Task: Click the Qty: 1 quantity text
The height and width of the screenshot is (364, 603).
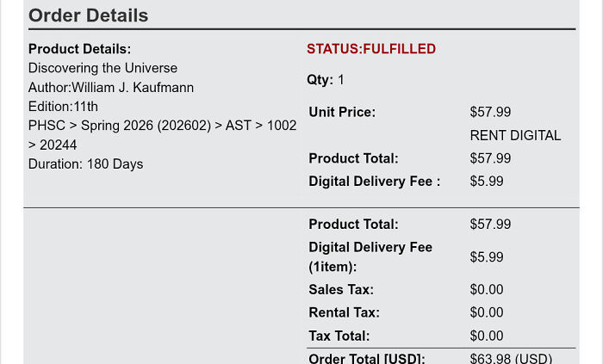Action: pyautogui.click(x=326, y=80)
